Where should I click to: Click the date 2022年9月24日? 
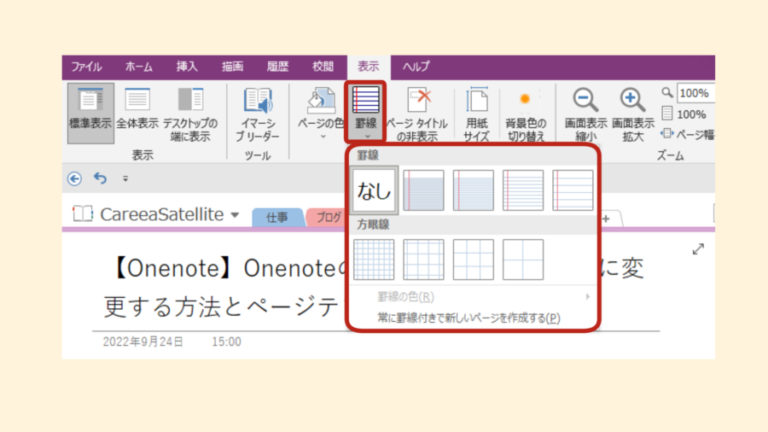[143, 342]
